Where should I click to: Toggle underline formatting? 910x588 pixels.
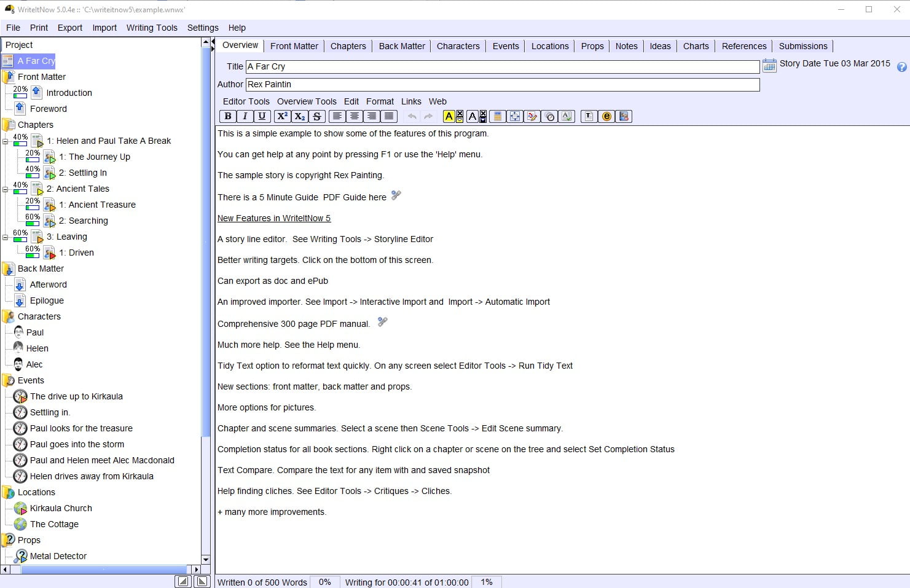[x=262, y=116]
